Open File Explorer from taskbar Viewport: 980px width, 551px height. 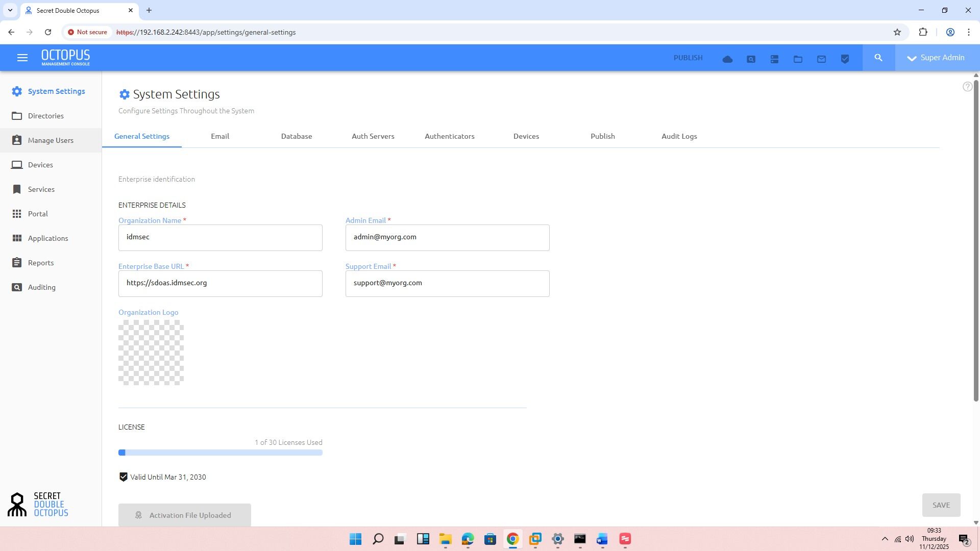point(445,539)
